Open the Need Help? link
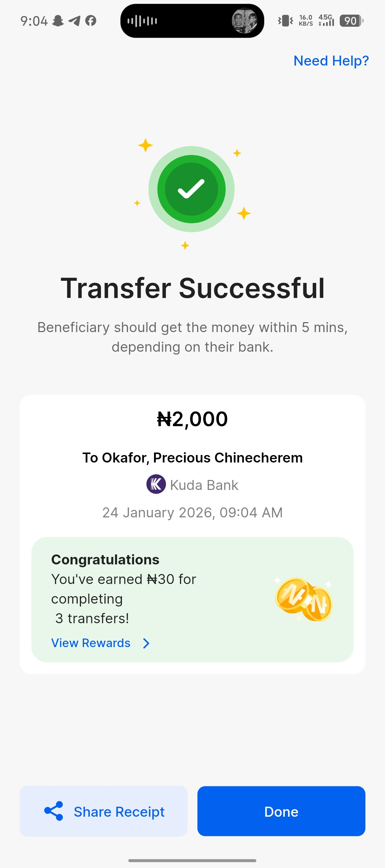Screen dimensions: 385x868 click(x=331, y=61)
